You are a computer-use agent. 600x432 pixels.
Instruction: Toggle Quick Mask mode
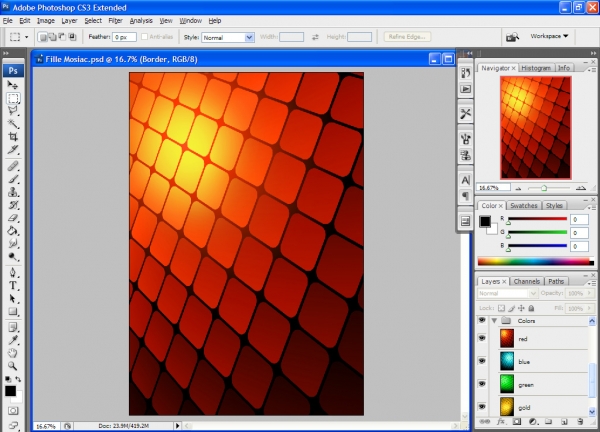click(13, 411)
